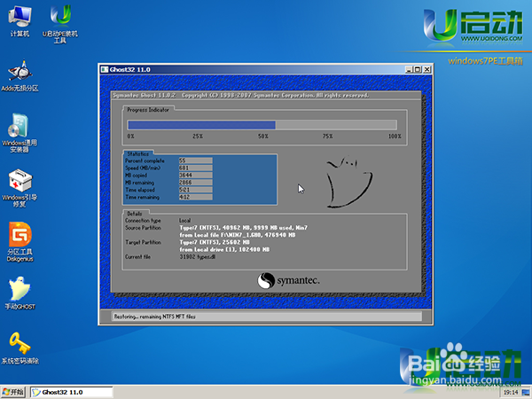Open Windows引导修复 desktop icon
532x399 pixels.
pyautogui.click(x=20, y=188)
